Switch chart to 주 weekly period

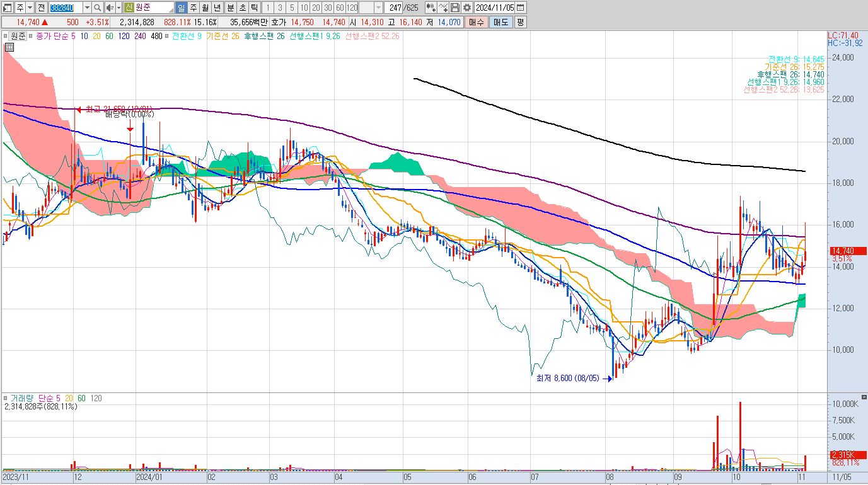[x=193, y=8]
